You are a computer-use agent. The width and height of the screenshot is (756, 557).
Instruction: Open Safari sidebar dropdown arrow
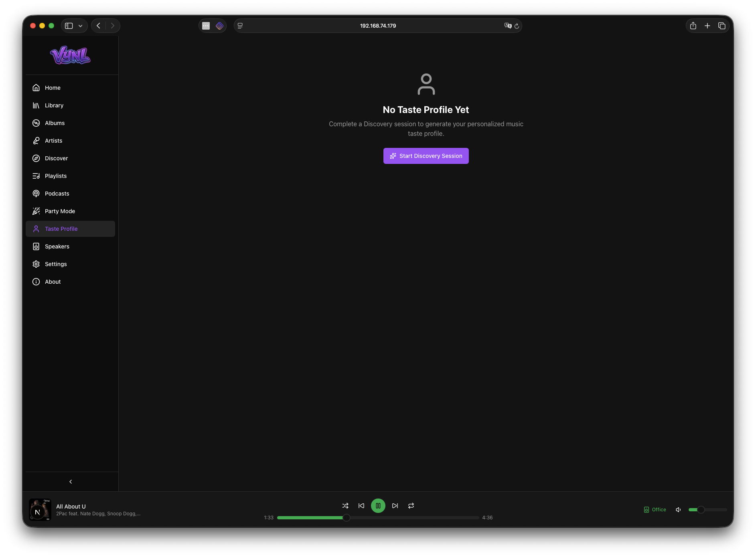(x=81, y=26)
